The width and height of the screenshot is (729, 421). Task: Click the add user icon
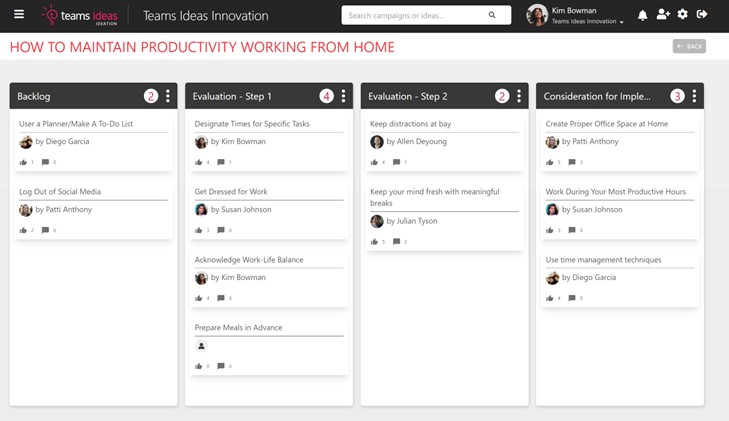coord(663,15)
